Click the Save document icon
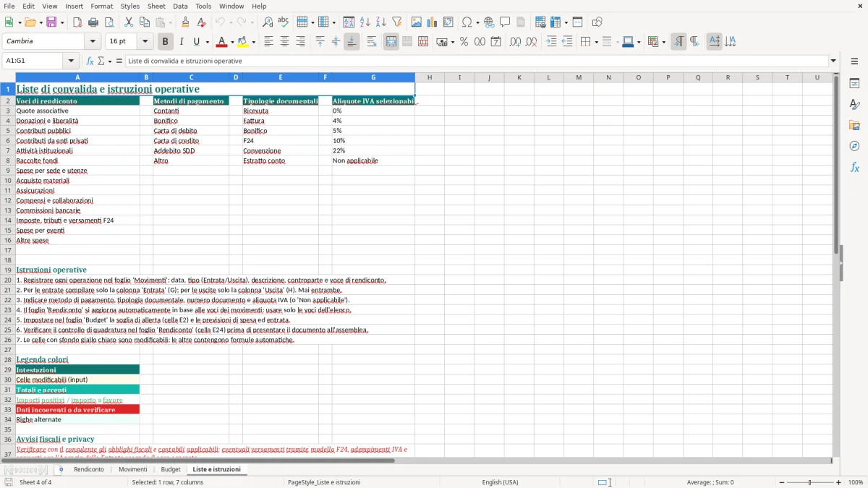Viewport: 868px width, 488px height. click(x=51, y=22)
